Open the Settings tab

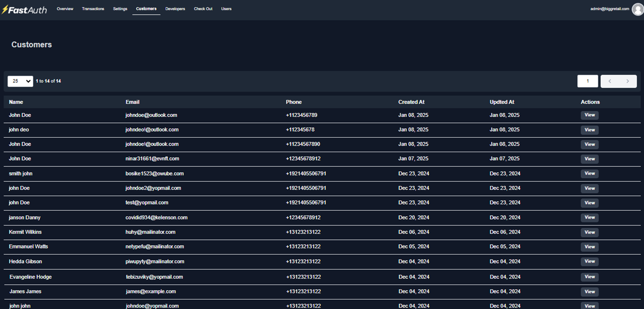120,9
